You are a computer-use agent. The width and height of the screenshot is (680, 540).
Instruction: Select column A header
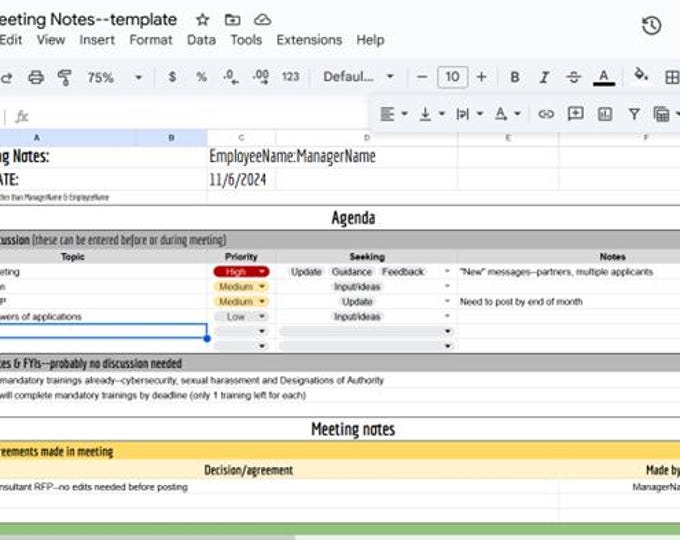[69, 137]
